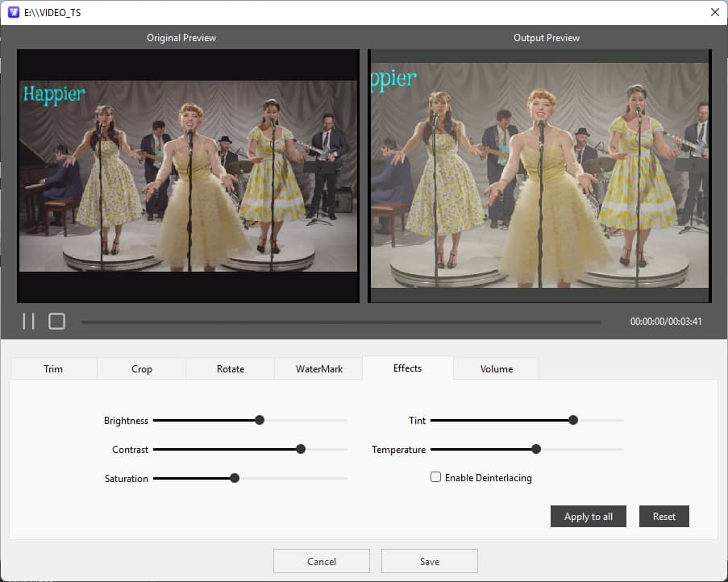Click the Saturation slider handle
This screenshot has width=728, height=582.
pos(234,477)
